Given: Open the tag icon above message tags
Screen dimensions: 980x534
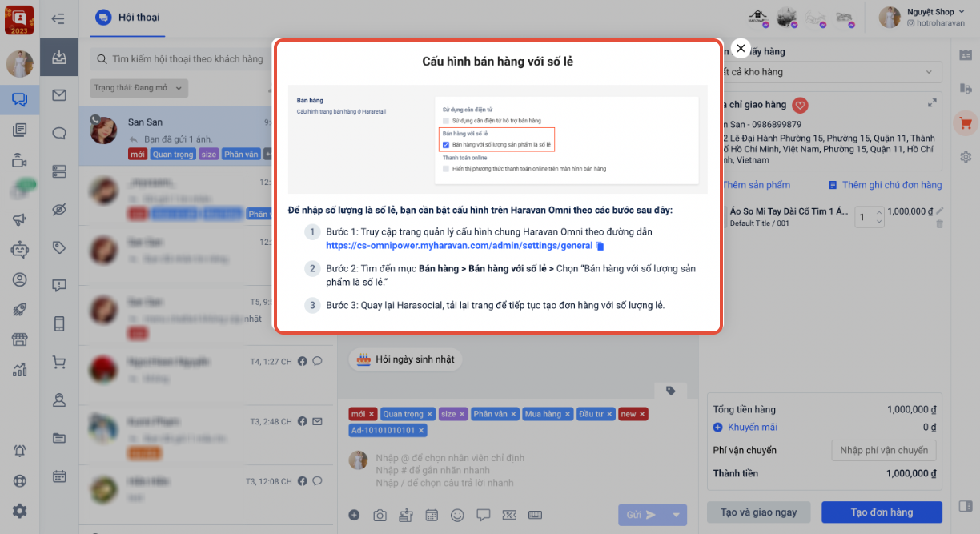Looking at the screenshot, I should [671, 391].
